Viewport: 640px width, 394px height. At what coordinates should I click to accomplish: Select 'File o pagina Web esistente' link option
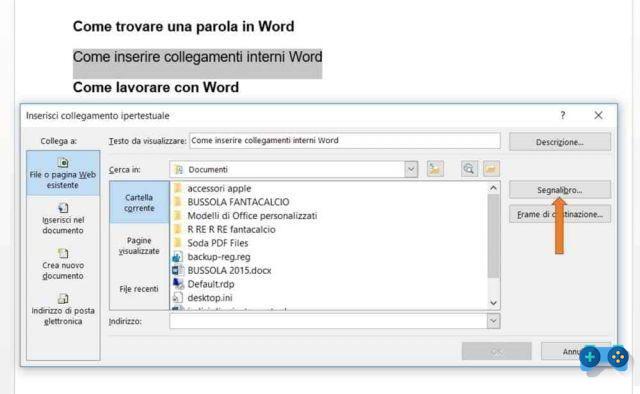(x=63, y=173)
